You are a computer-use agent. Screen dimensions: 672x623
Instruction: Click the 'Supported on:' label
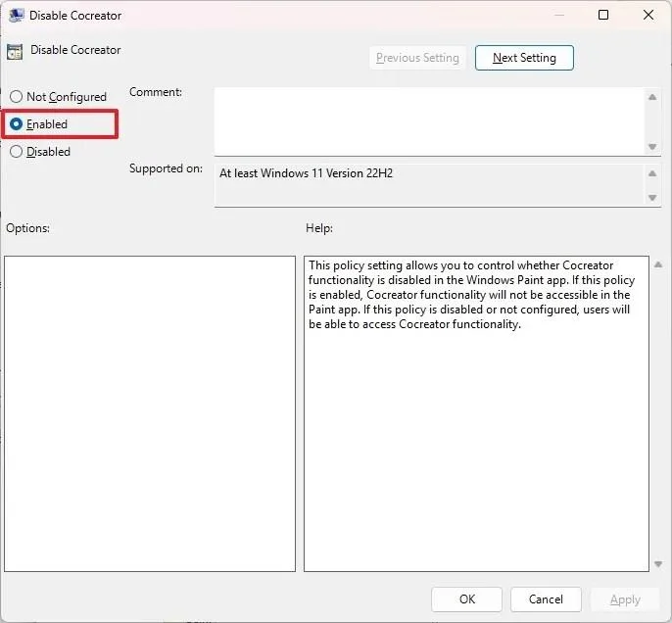[x=166, y=168]
